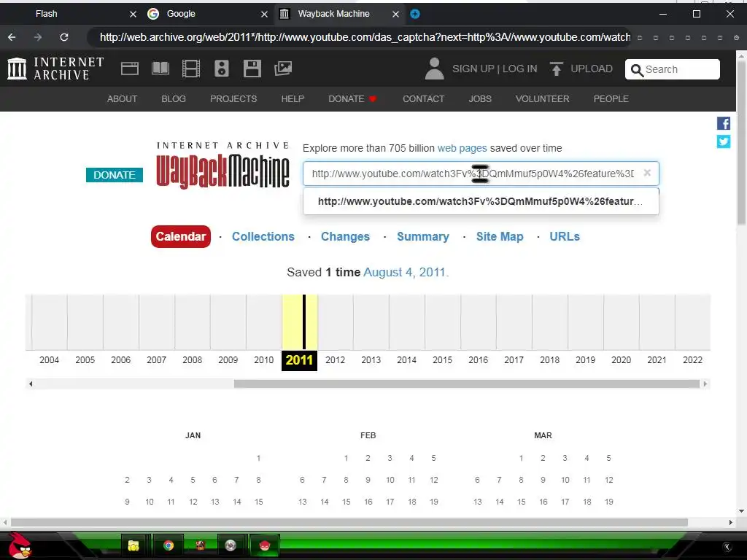Open the Internet Archive home logo
The width and height of the screenshot is (747, 560).
(x=55, y=69)
